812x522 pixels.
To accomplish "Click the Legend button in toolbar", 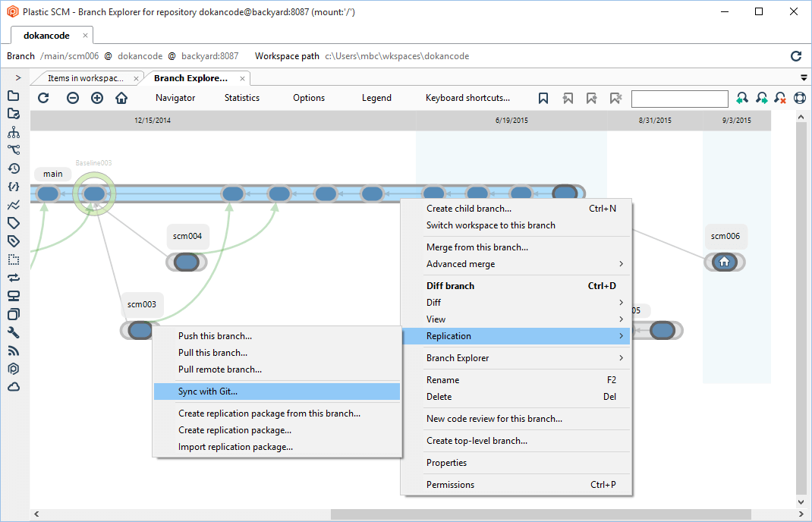I will tap(376, 98).
